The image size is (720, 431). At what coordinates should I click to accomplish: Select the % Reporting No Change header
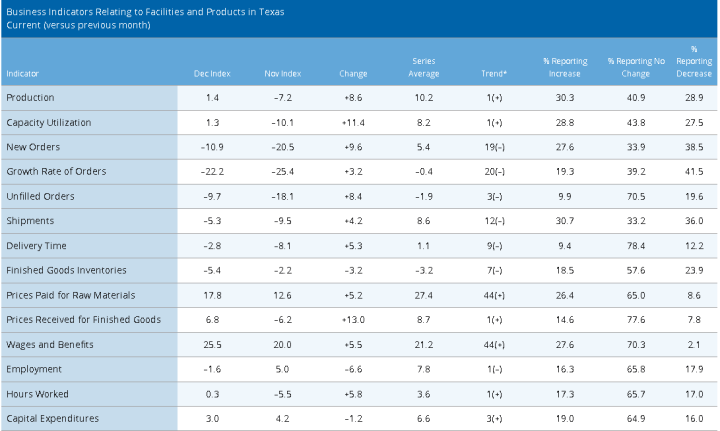[x=636, y=67]
